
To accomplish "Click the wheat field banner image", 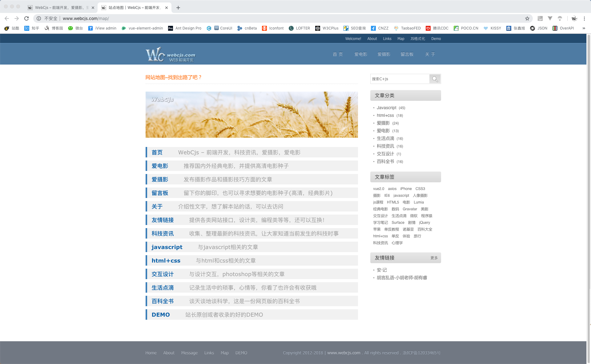I will click(252, 115).
